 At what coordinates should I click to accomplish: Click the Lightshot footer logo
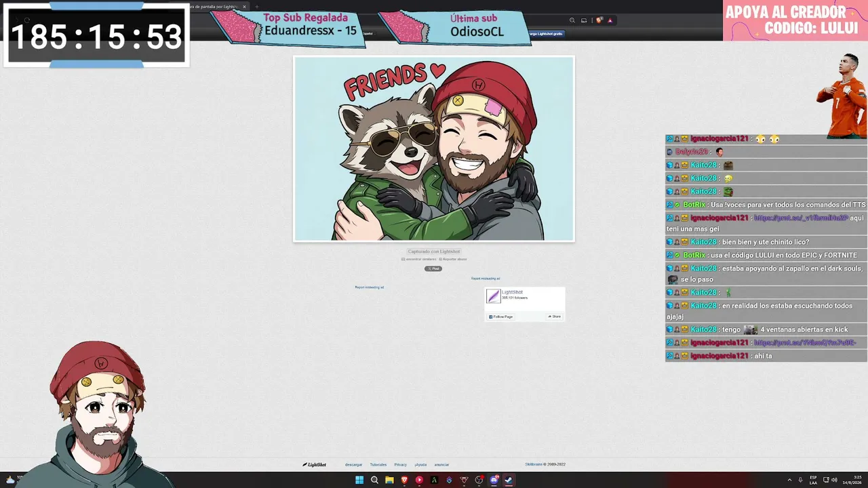[x=314, y=465]
